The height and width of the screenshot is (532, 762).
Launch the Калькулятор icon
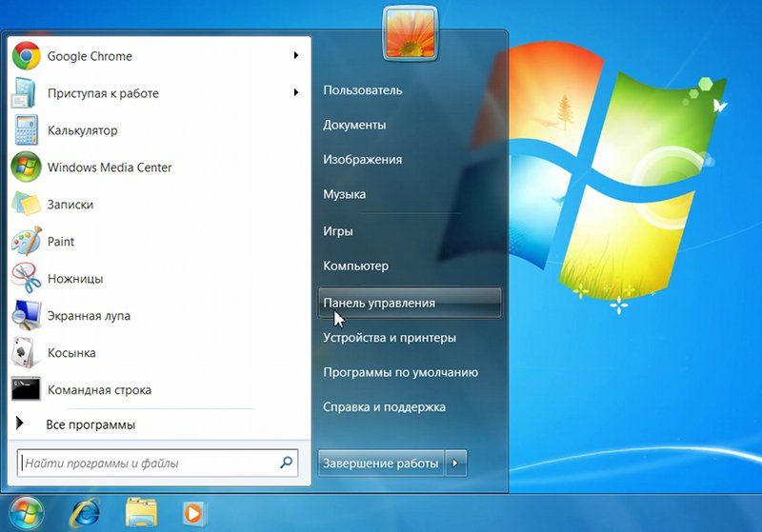click(27, 130)
